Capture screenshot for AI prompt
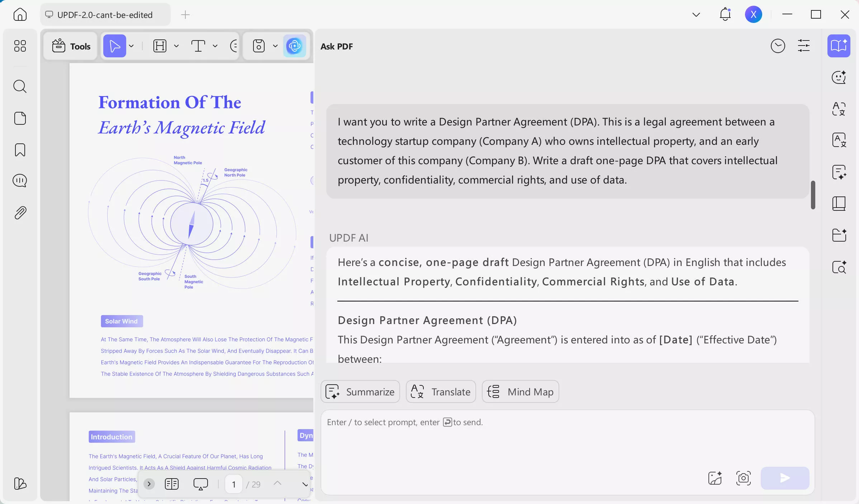Viewport: 859px width, 504px height. [743, 478]
